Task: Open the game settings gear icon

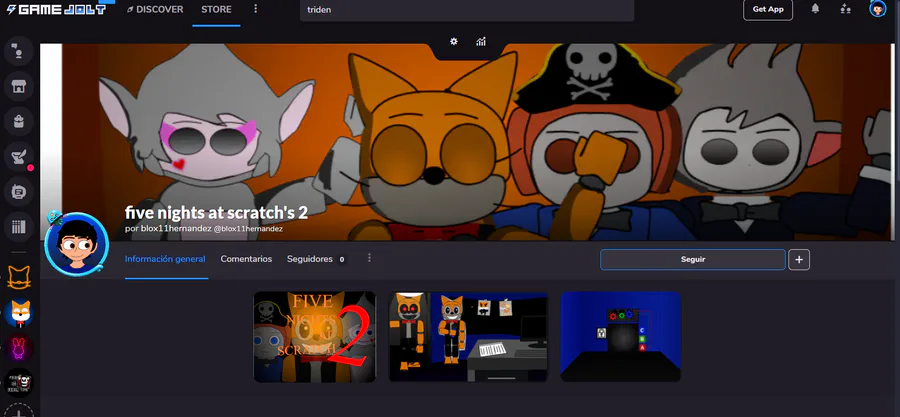Action: pyautogui.click(x=453, y=41)
